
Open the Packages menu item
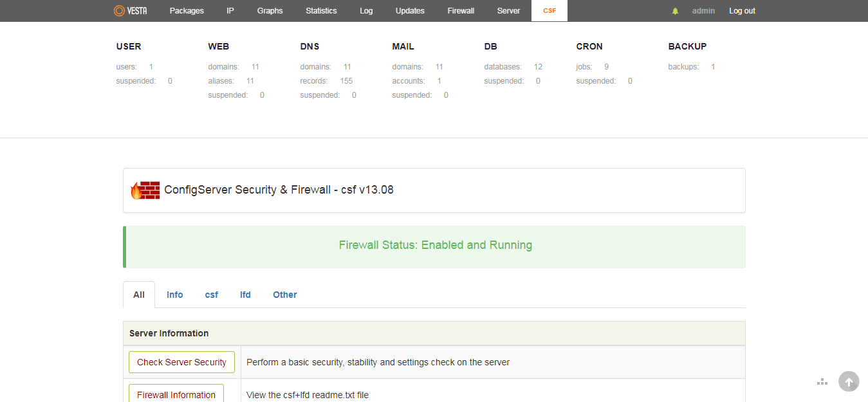coord(187,11)
